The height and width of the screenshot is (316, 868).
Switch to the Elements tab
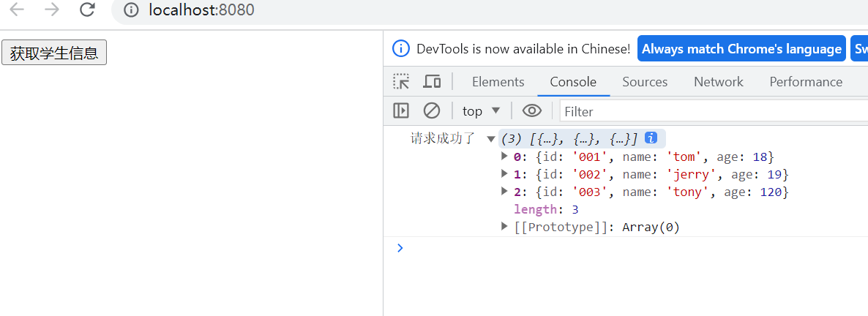pos(498,82)
